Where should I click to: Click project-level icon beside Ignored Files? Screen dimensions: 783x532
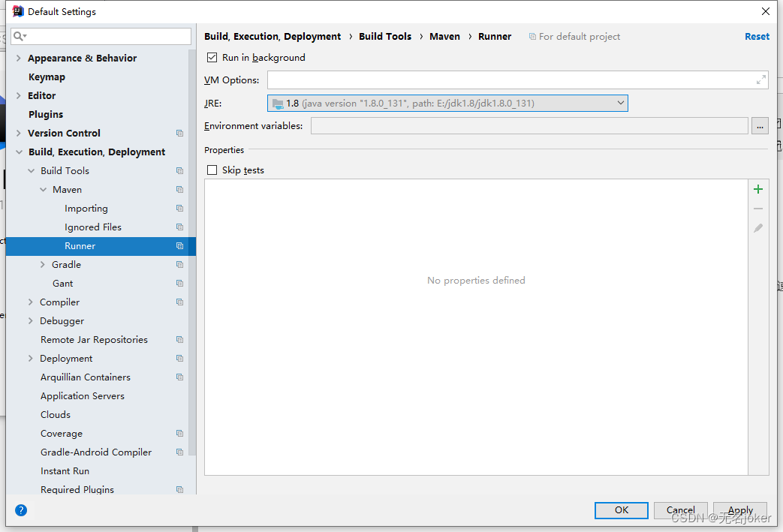(x=179, y=227)
